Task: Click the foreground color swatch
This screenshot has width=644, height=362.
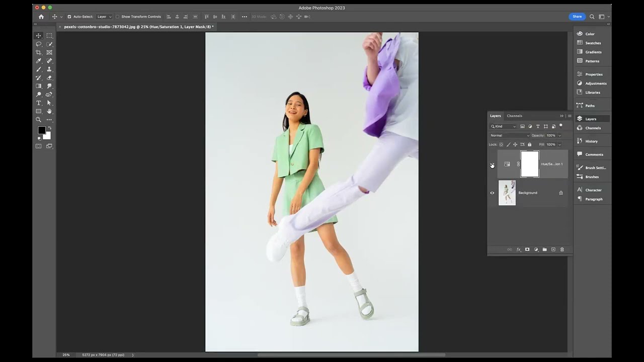Action: (x=41, y=130)
